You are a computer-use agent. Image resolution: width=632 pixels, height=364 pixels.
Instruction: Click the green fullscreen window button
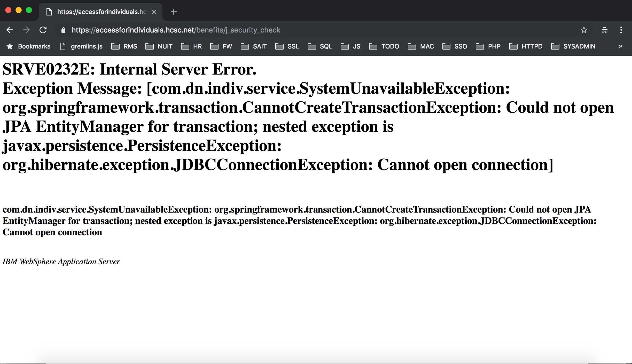click(29, 10)
